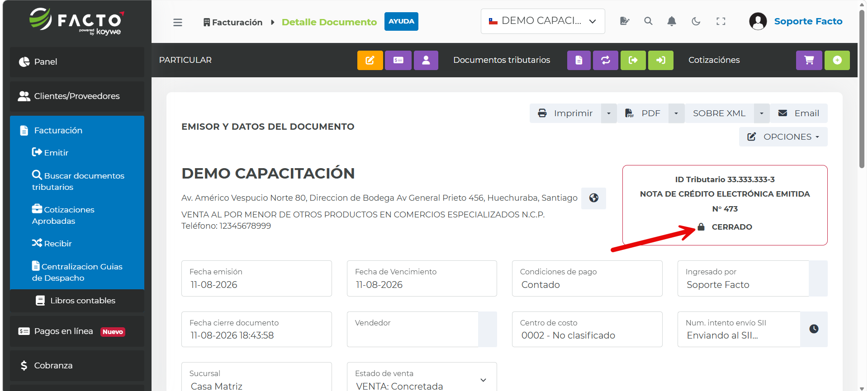Open Cobranza in sidebar
The width and height of the screenshot is (868, 391).
point(77,365)
